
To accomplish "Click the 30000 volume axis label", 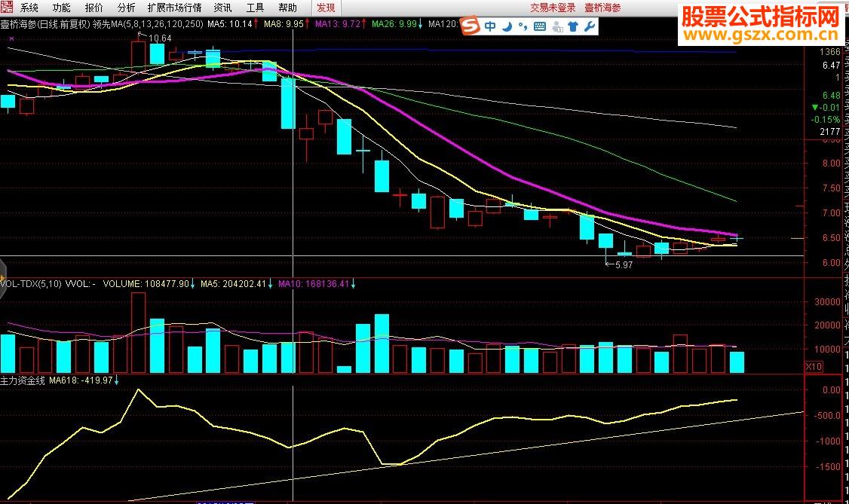I will [x=827, y=302].
